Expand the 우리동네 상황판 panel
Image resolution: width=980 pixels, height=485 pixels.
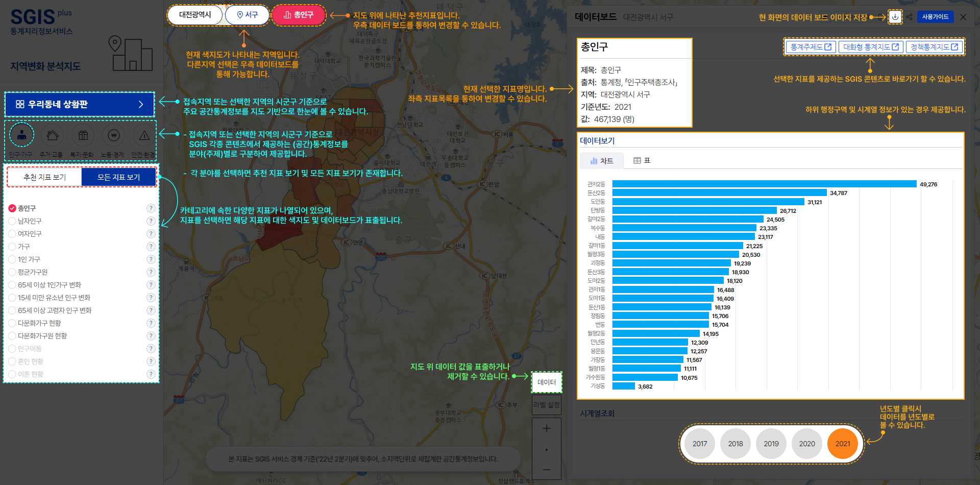(x=80, y=104)
